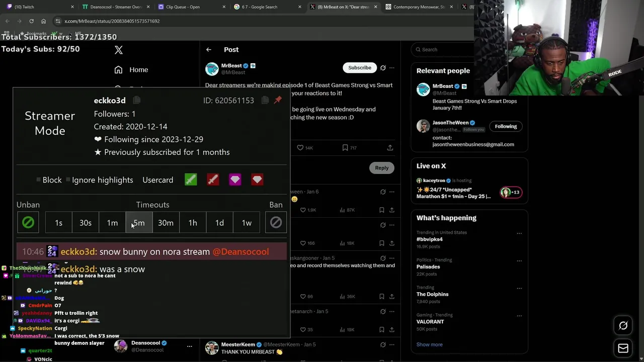Open options for United States trending #bbvipks4
Image resolution: width=644 pixels, height=362 pixels.
click(519, 233)
